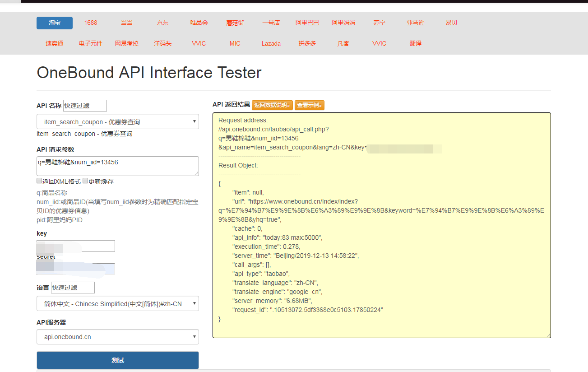Click the key input field
The height and width of the screenshot is (372, 588).
tap(76, 246)
